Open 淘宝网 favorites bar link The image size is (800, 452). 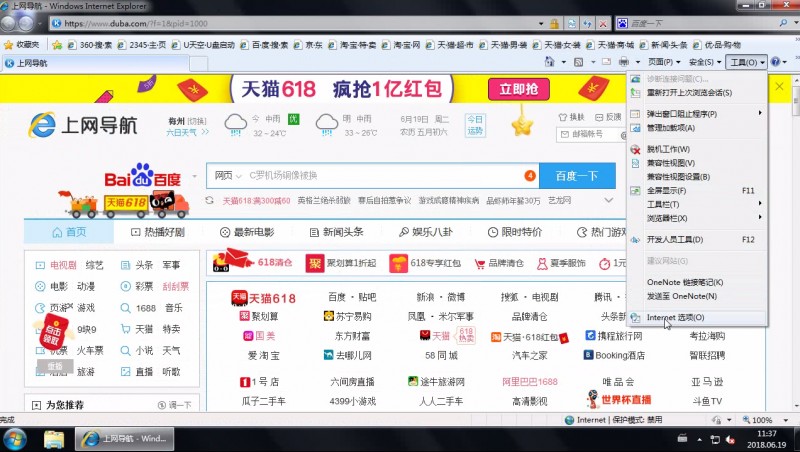(x=402, y=45)
